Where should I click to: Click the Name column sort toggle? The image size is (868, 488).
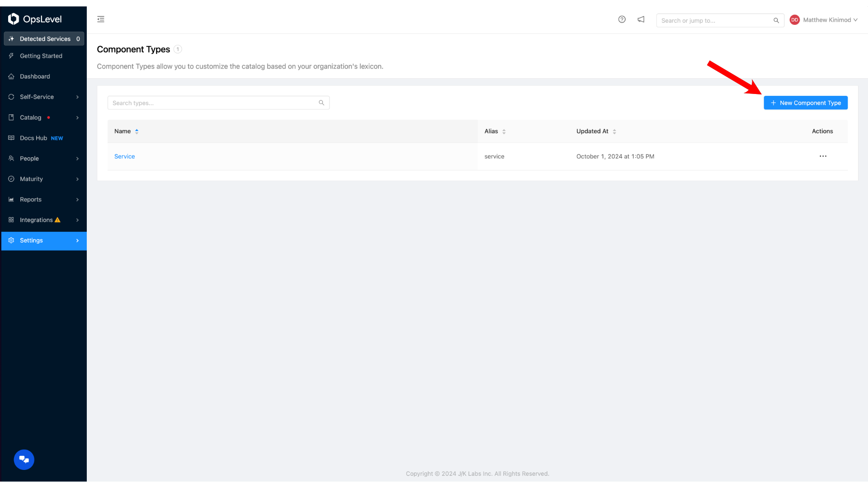[137, 131]
